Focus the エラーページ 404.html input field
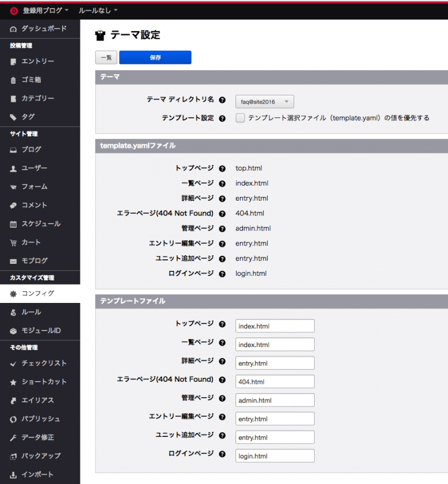Screen dimensions: 448x484 (x=275, y=382)
